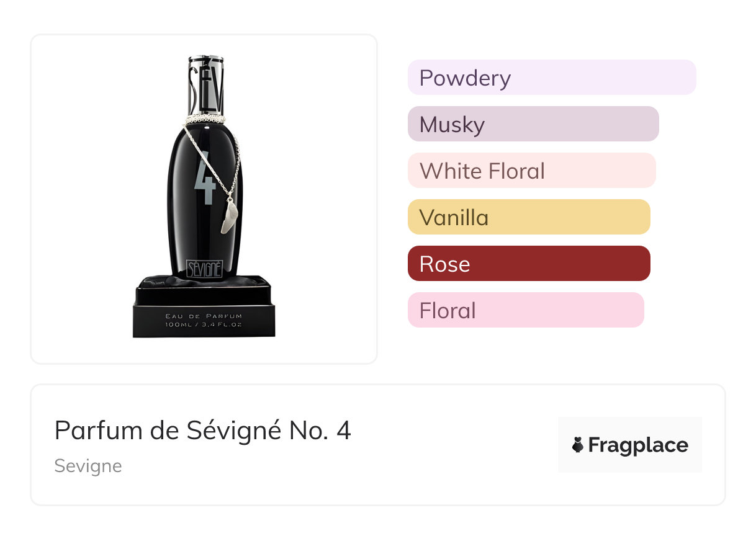This screenshot has width=756, height=536.
Task: Select the Powdery accord bar
Action: 552,78
